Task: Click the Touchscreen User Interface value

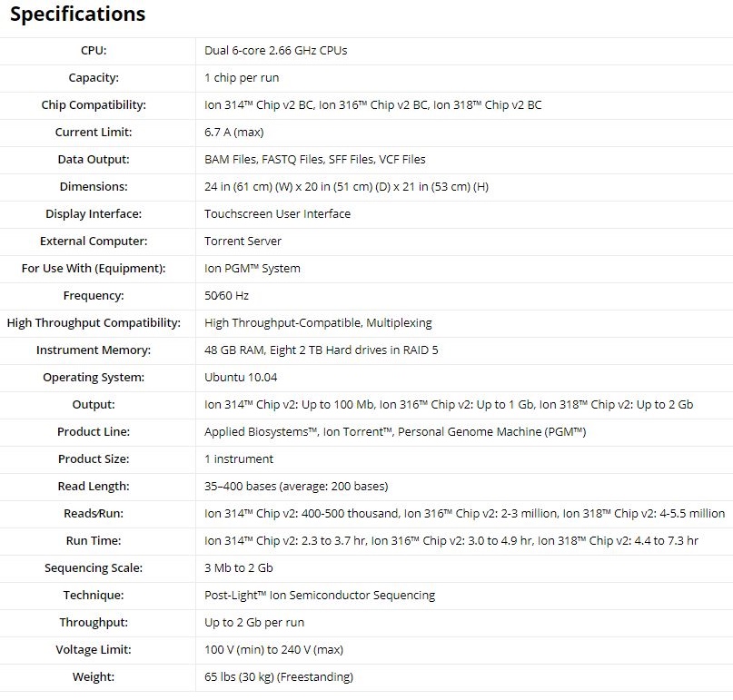Action: (277, 214)
